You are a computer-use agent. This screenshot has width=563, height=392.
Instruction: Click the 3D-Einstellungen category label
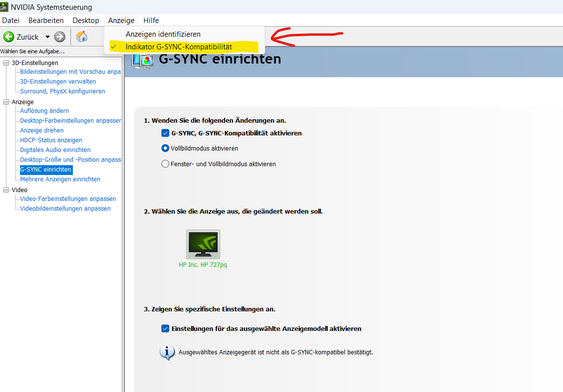(x=35, y=63)
